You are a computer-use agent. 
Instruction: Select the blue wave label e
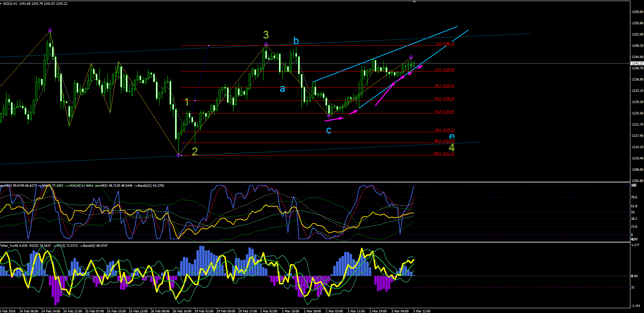click(452, 137)
